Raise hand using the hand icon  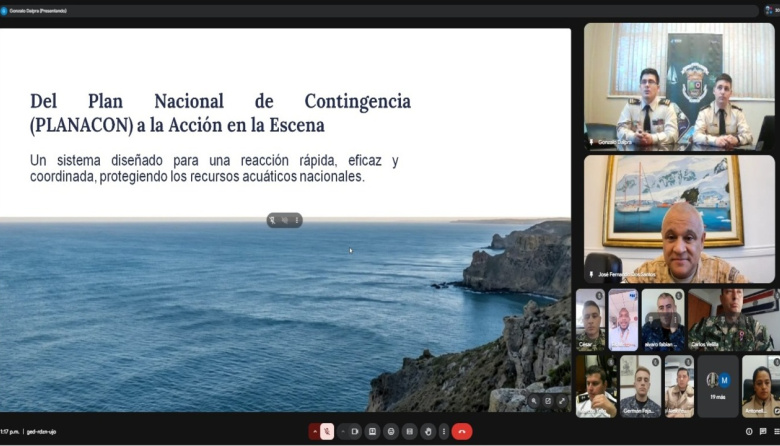(428, 432)
